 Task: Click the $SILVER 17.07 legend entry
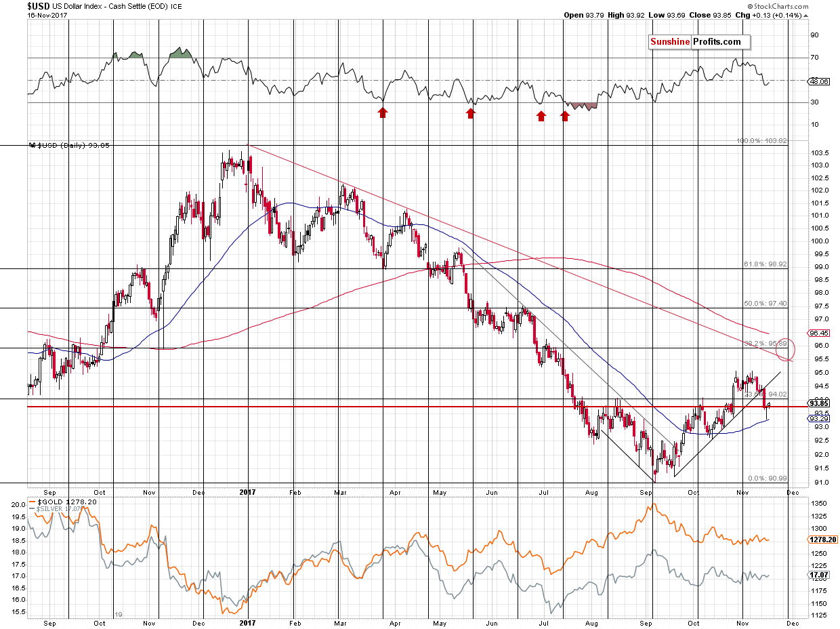pos(54,510)
